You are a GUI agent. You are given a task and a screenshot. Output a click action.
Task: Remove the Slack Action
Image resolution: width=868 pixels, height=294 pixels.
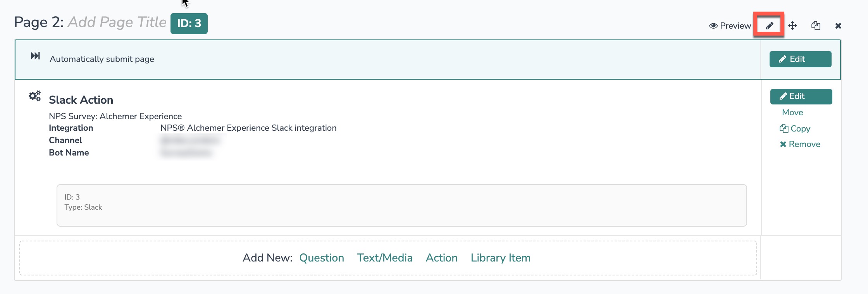tap(800, 144)
